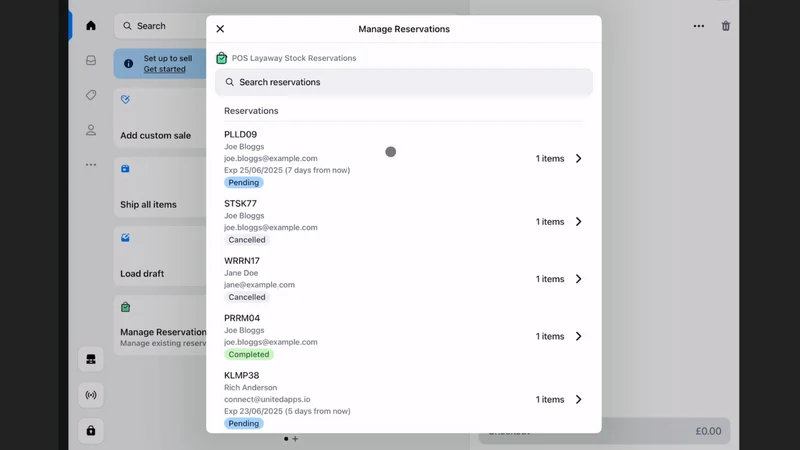Tap the trash icon to clear cart

(x=726, y=26)
